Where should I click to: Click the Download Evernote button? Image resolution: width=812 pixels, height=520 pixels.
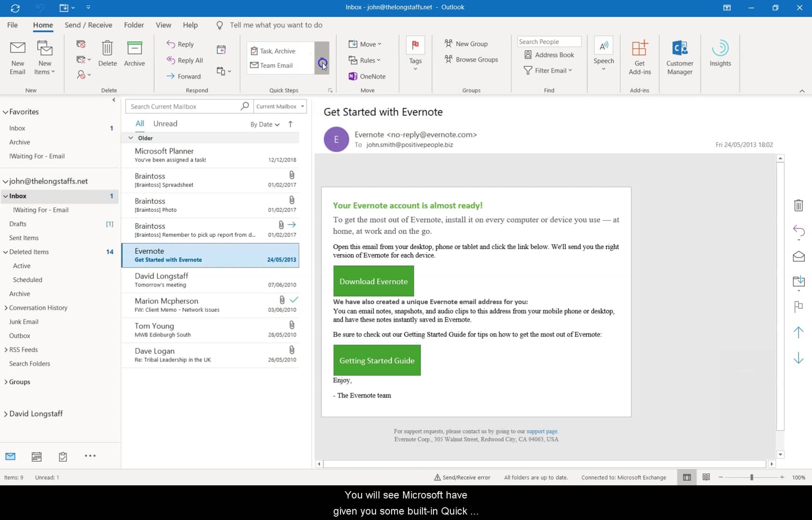pyautogui.click(x=373, y=281)
